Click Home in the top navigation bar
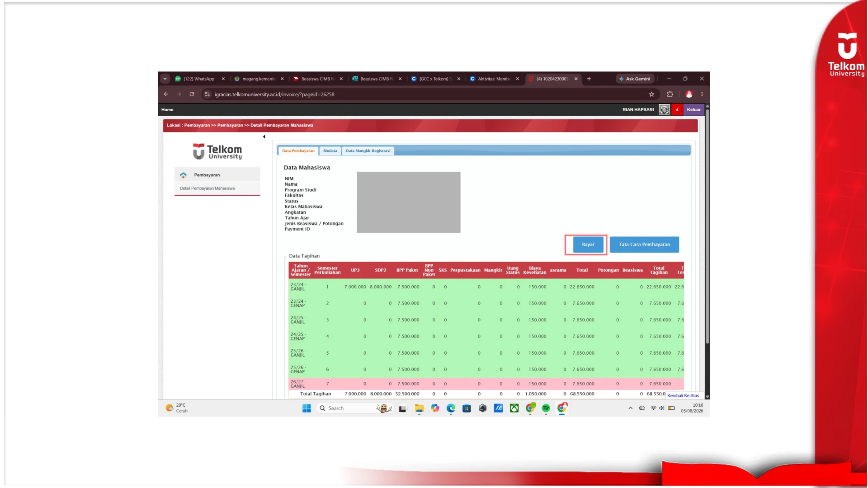The image size is (868, 488). point(167,109)
